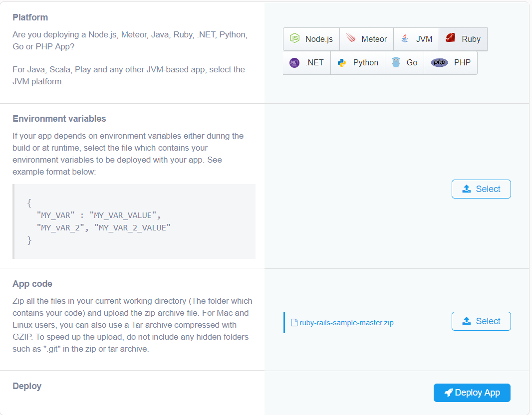Choose the Meteor platform option
This screenshot has width=532, height=415.
point(366,39)
